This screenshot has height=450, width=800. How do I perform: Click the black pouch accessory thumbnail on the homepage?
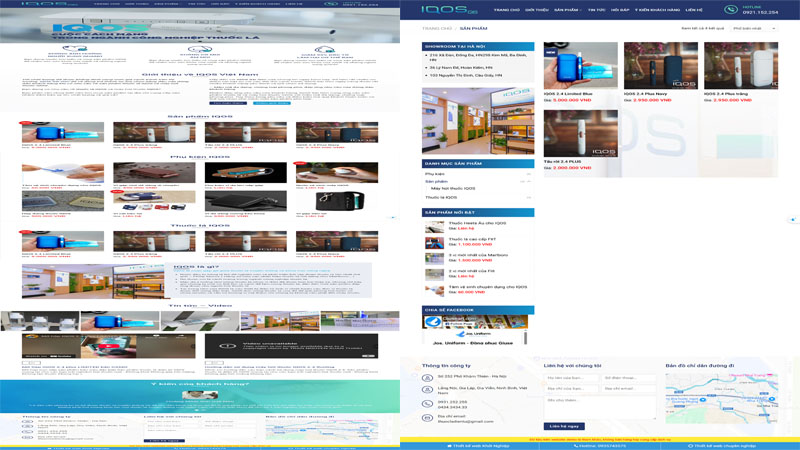point(337,201)
